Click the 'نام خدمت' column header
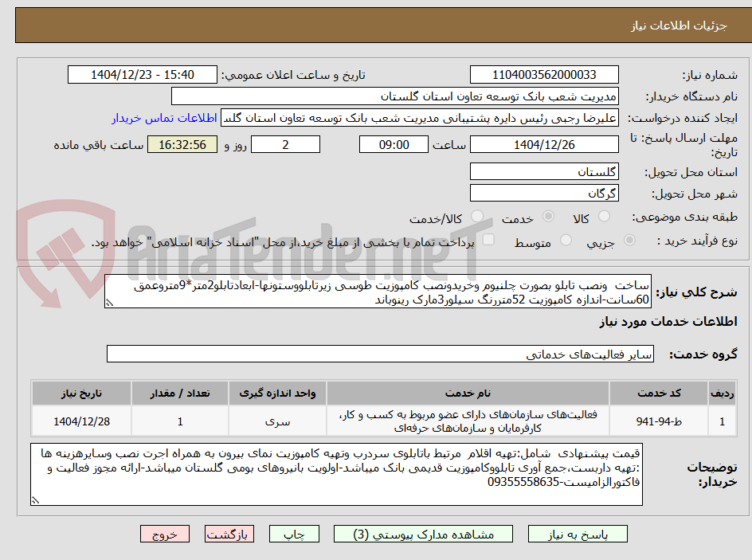The height and width of the screenshot is (560, 752). tap(468, 394)
